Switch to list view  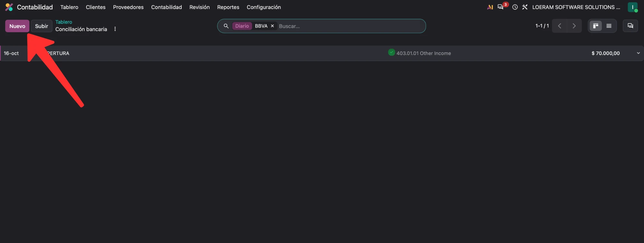point(609,26)
